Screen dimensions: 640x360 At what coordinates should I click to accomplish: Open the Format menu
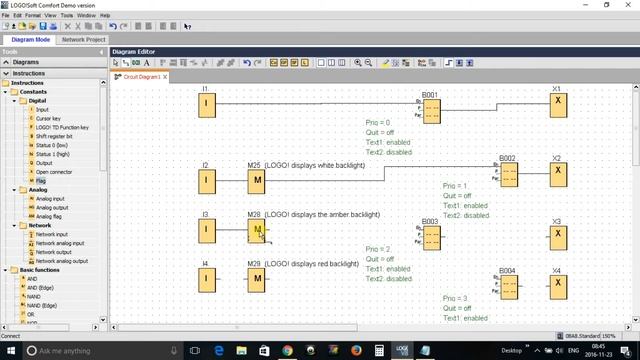click(x=33, y=16)
